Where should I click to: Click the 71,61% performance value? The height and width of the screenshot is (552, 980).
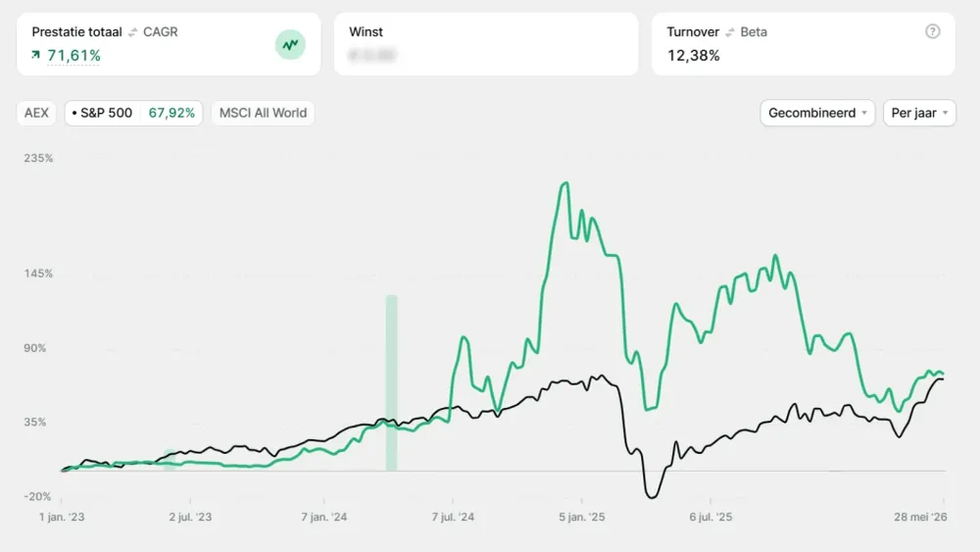[73, 56]
